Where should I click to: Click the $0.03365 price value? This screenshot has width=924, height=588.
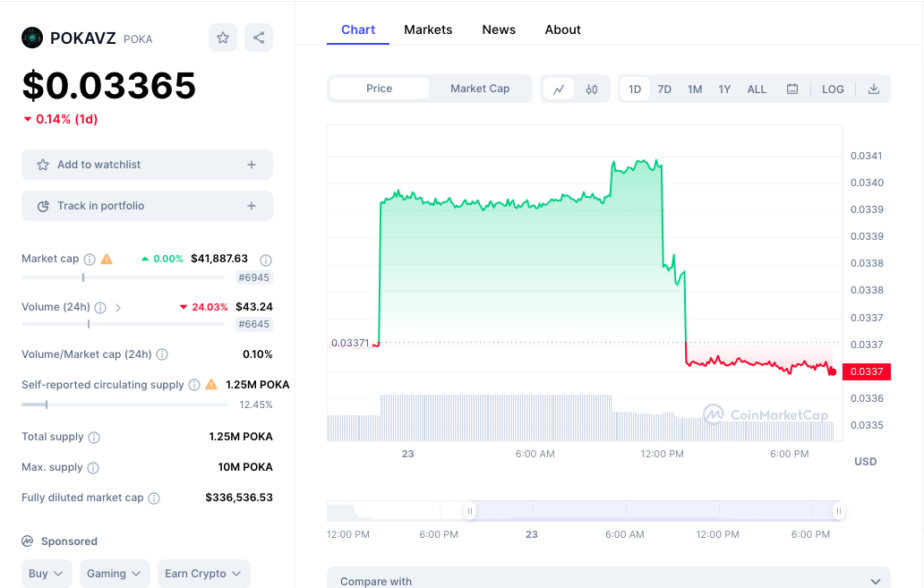tap(109, 85)
